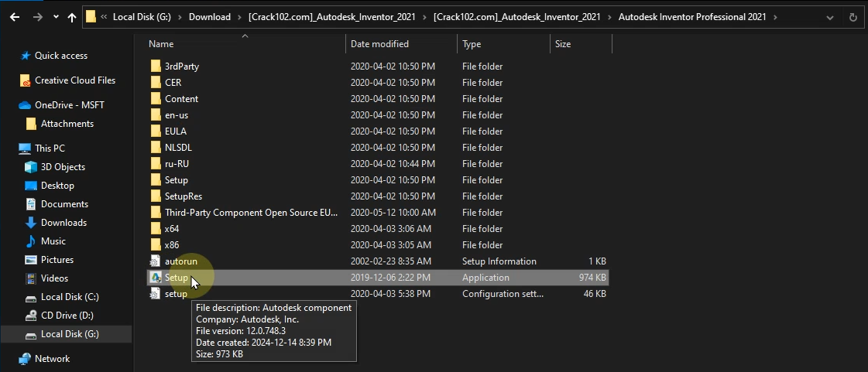Click the Download breadcrumb in address bar
This screenshot has height=372, width=868.
point(210,16)
